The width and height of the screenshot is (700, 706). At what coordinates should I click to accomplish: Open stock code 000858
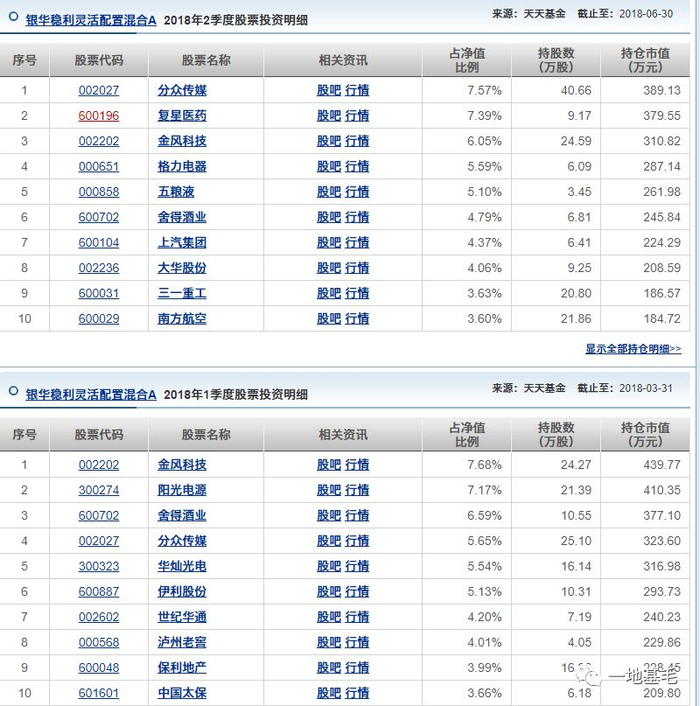[x=99, y=192]
